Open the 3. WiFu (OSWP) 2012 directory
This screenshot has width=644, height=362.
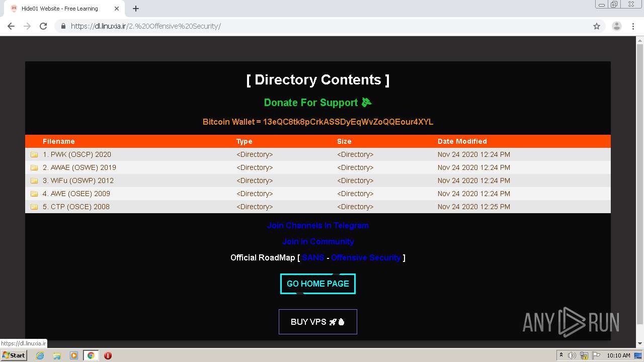click(78, 180)
